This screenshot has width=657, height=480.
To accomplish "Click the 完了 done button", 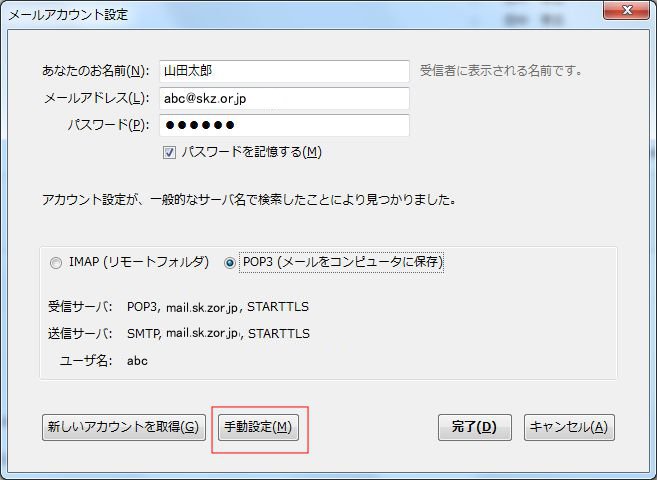I will (x=475, y=427).
